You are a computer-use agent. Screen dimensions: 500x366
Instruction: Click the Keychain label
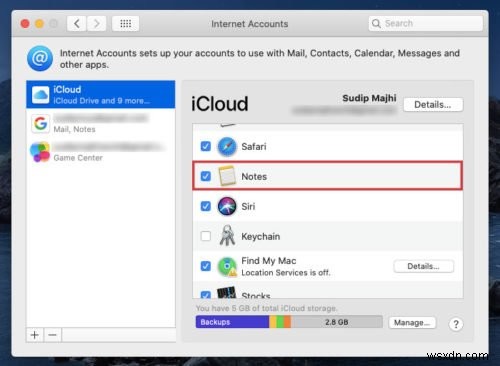coord(260,236)
